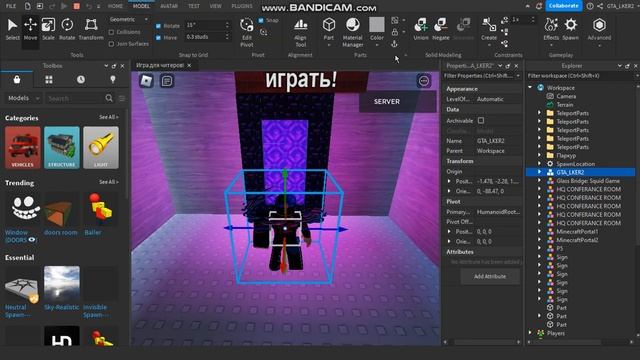Expand the Workspace tree node
This screenshot has width=640, height=360.
530,87
